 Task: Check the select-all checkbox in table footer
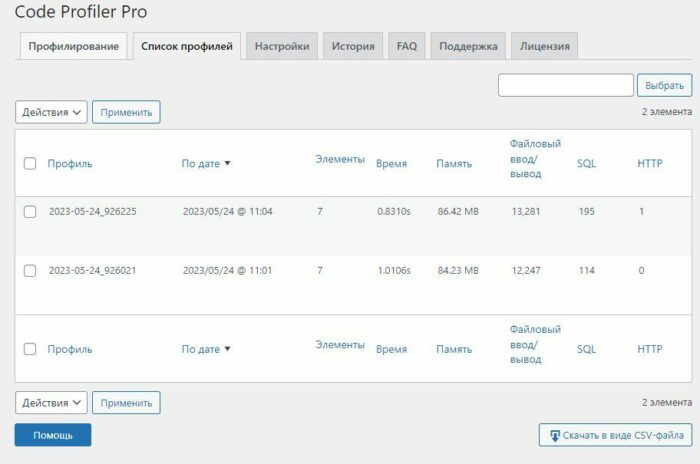[x=30, y=349]
